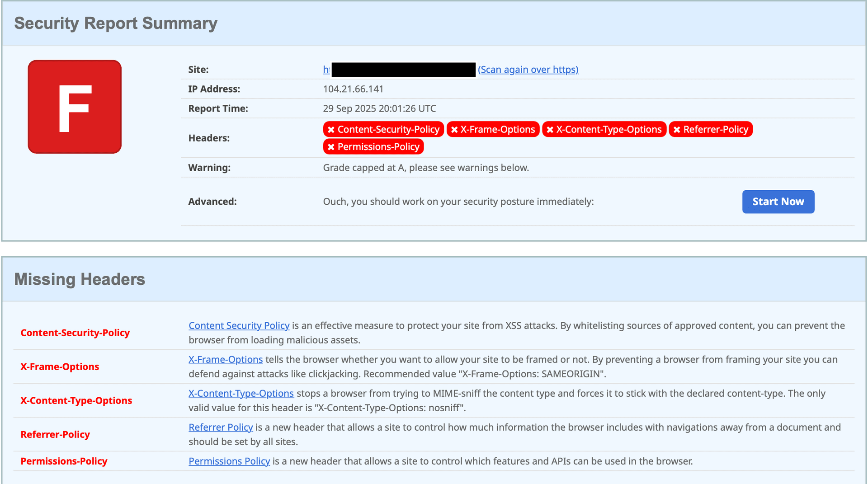Click the Referrer-Policy red header tag

[x=710, y=130]
